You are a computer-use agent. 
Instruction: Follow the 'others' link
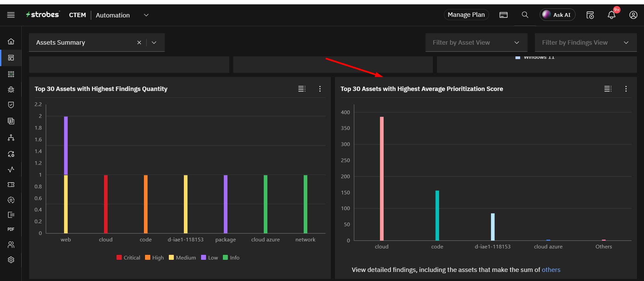coord(551,270)
